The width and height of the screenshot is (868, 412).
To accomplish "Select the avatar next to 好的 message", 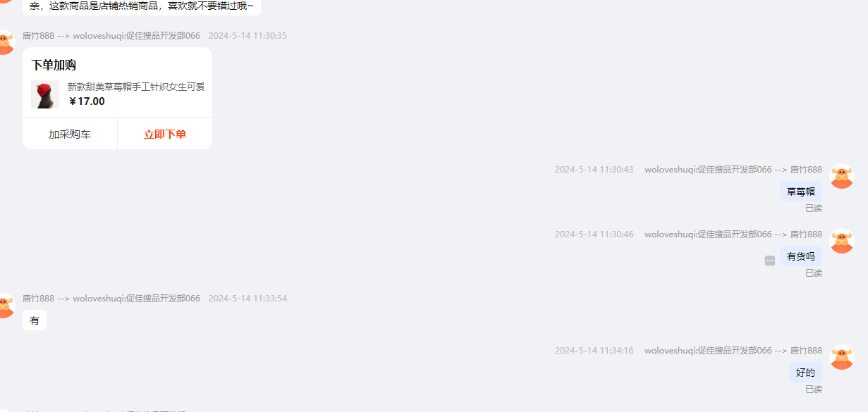I will 842,357.
